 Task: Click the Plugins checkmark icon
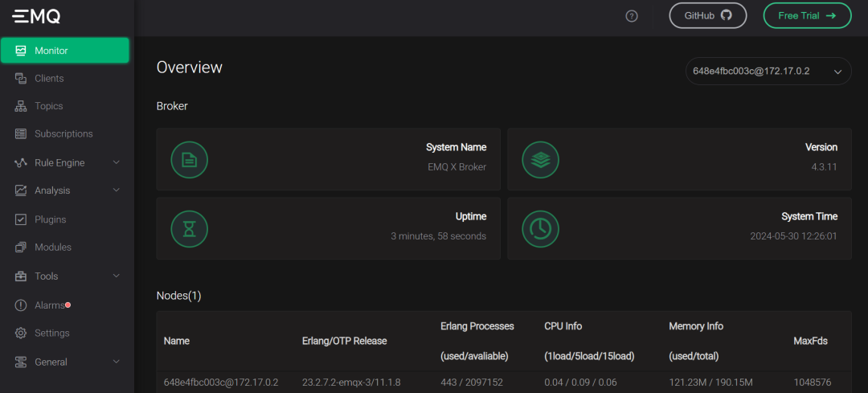pyautogui.click(x=21, y=219)
